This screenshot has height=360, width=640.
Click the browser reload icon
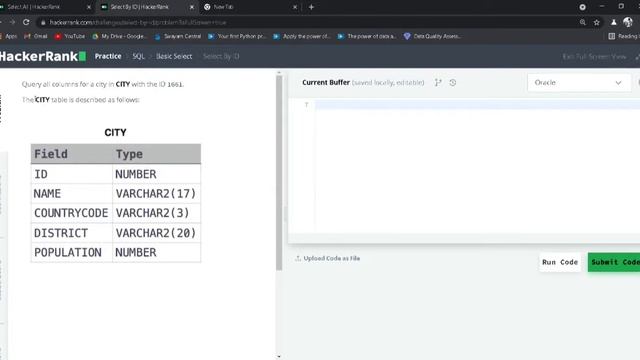click(26, 22)
